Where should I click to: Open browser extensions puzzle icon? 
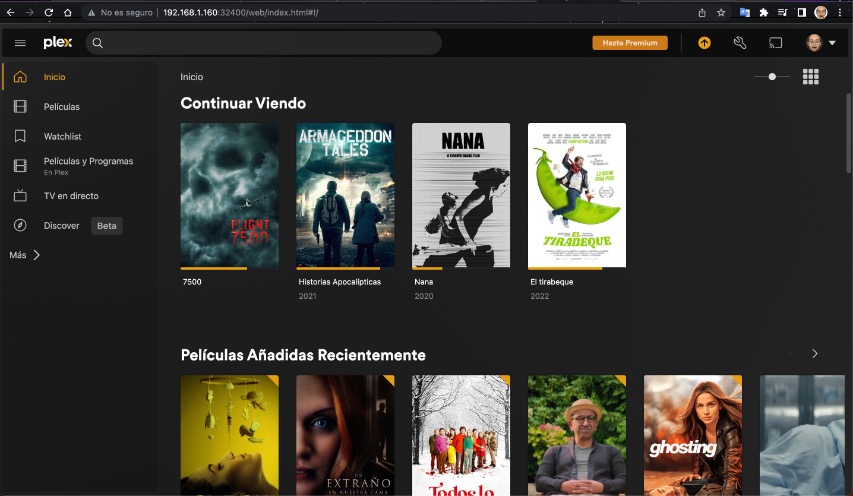[764, 13]
